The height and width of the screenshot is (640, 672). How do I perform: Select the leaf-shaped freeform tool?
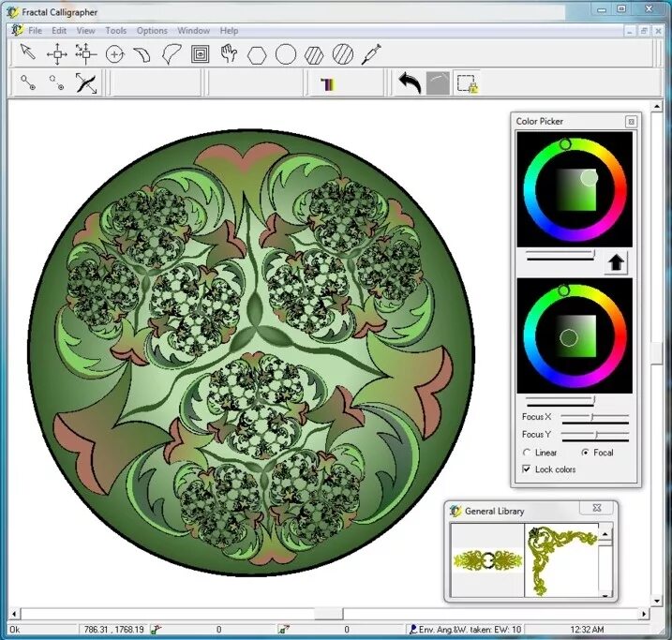[172, 54]
